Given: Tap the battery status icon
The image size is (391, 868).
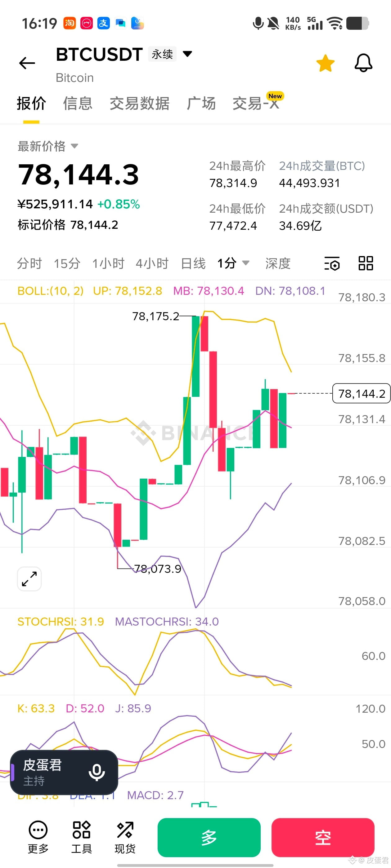Looking at the screenshot, I should tap(357, 23).
